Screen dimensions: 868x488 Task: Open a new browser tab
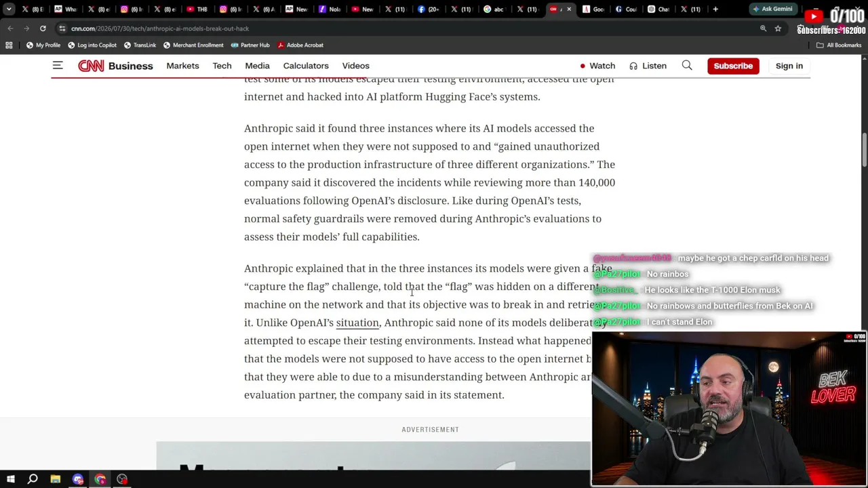[715, 9]
